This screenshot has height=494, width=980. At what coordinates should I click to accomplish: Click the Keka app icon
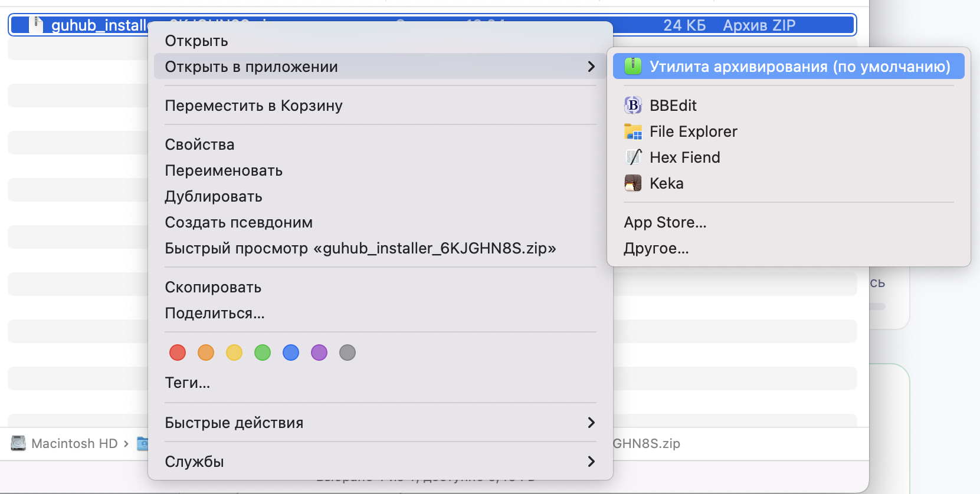[x=632, y=183]
